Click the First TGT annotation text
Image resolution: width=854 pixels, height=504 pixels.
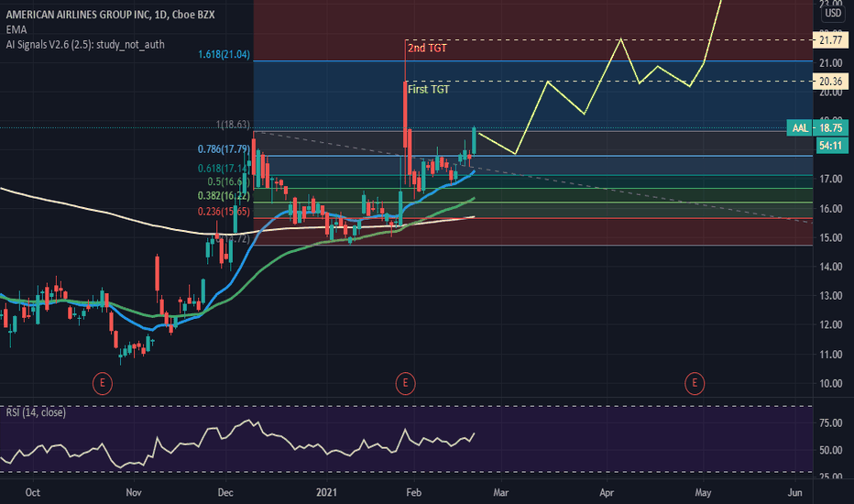[x=429, y=90]
